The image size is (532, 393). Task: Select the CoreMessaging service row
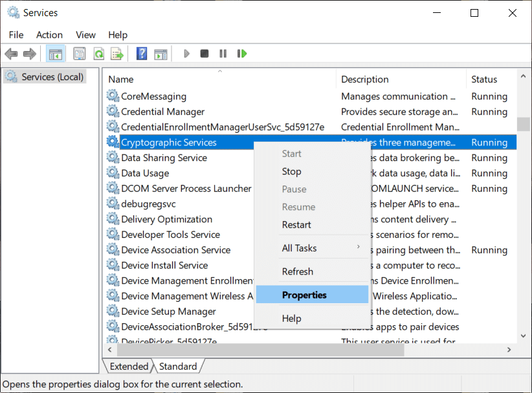pos(310,96)
